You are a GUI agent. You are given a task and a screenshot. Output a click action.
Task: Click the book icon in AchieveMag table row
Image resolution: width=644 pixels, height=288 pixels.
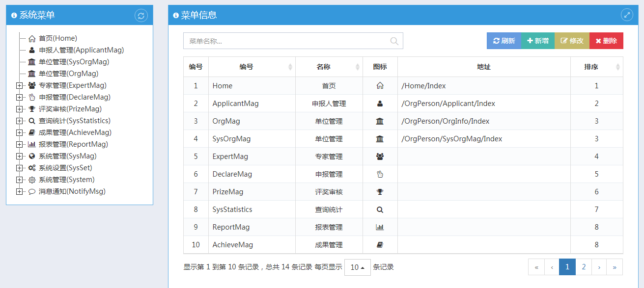click(x=380, y=245)
